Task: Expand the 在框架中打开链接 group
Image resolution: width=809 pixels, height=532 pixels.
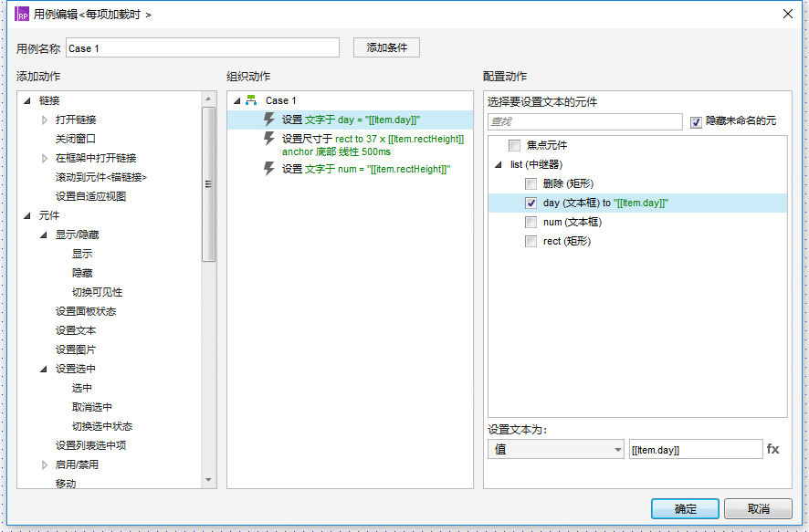Action: click(45, 158)
